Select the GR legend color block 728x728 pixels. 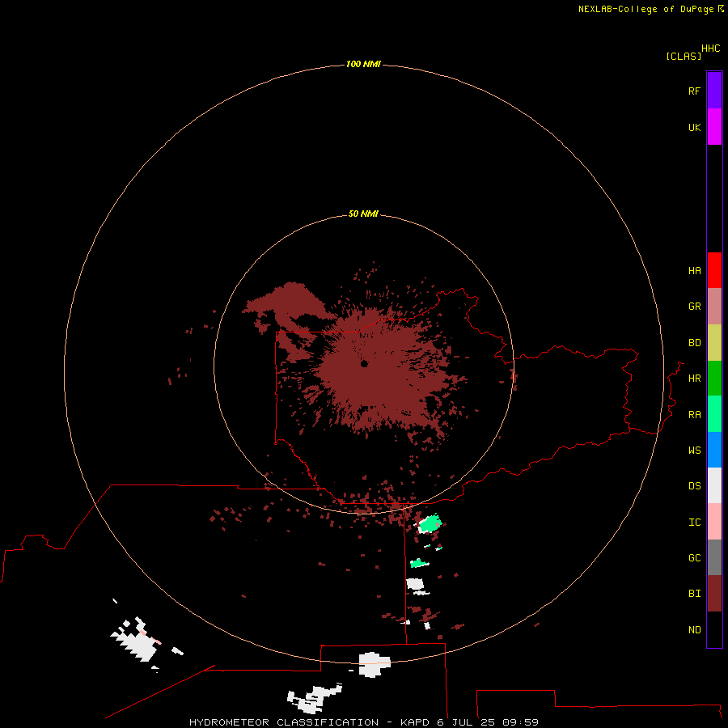point(714,307)
